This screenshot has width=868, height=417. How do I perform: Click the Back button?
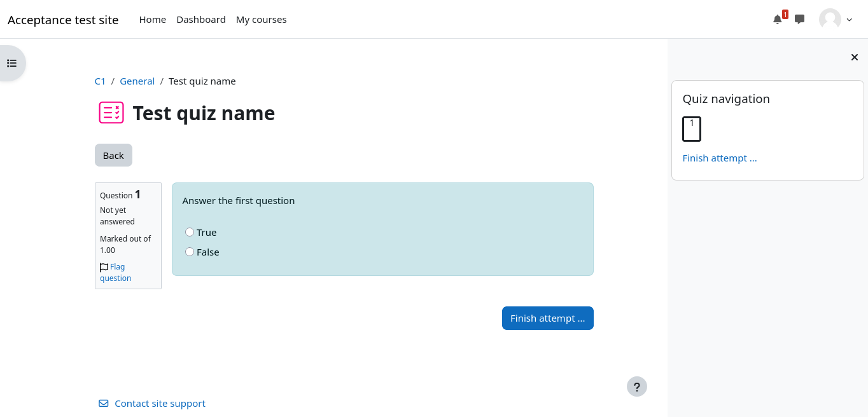[x=113, y=155]
